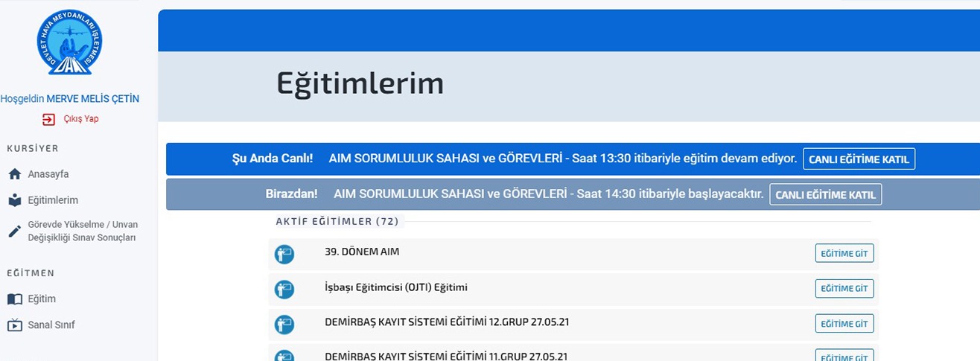This screenshot has height=361, width=980.
Task: Join the live 13:30 training session
Action: click(859, 159)
